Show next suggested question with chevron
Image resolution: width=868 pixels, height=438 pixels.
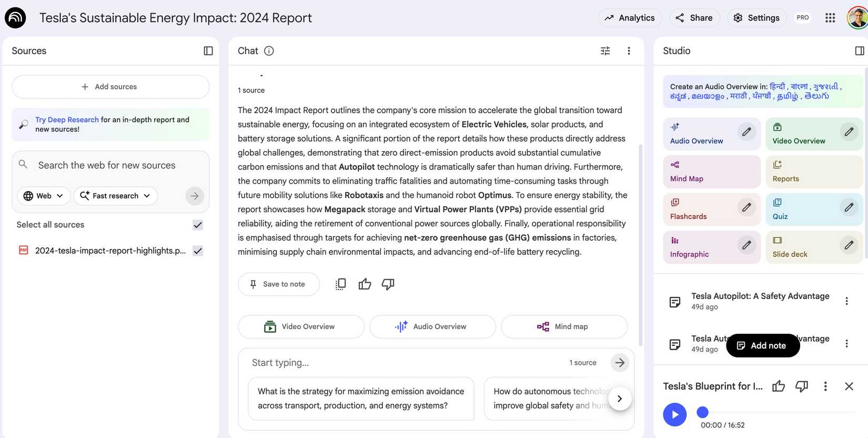(x=620, y=399)
